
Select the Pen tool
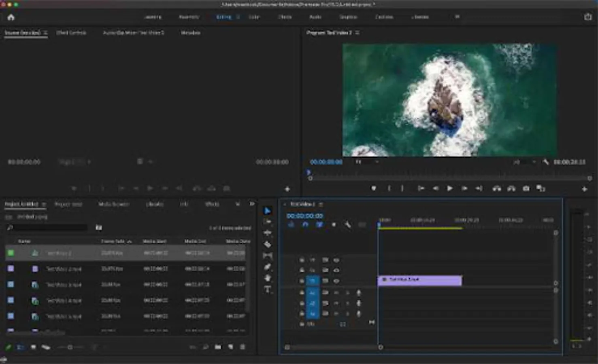tap(268, 267)
